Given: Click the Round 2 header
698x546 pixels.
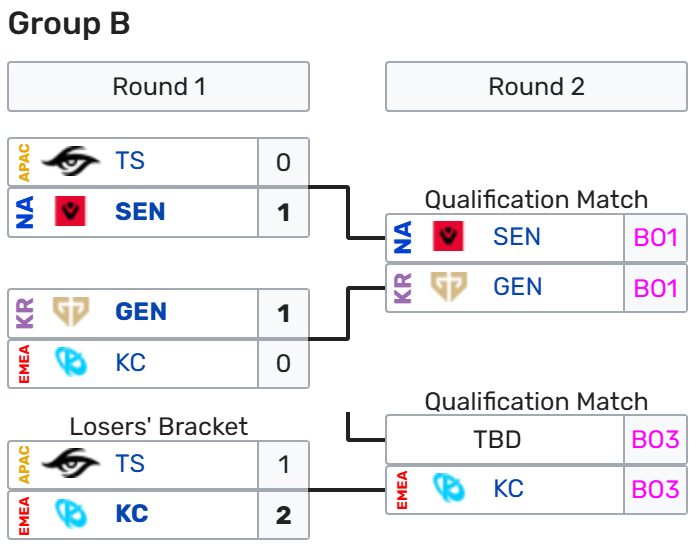Looking at the screenshot, I should [536, 86].
